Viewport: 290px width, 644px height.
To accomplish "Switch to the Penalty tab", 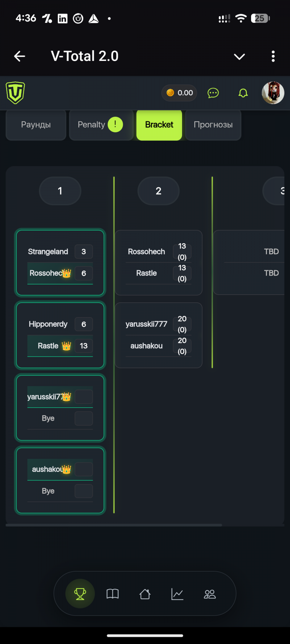I will (x=101, y=125).
